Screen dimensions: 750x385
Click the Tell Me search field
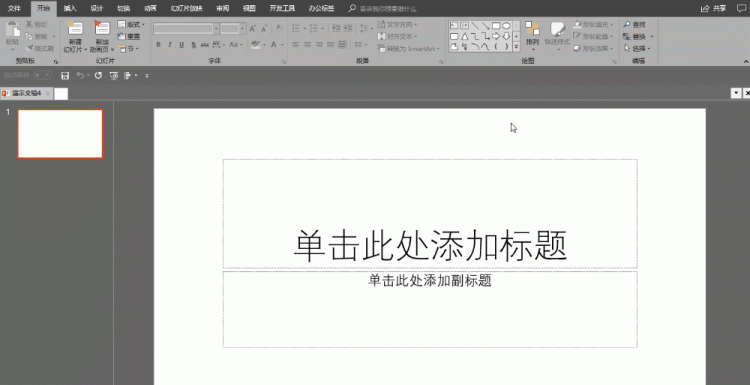point(387,9)
